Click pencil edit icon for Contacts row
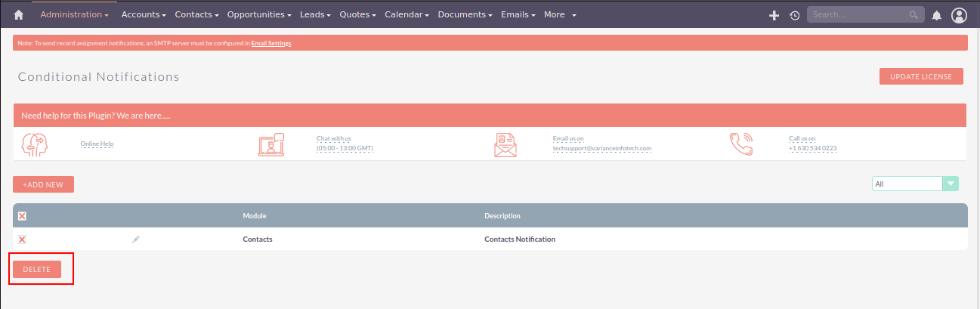Screen dimensions: 980x309 click(136, 239)
